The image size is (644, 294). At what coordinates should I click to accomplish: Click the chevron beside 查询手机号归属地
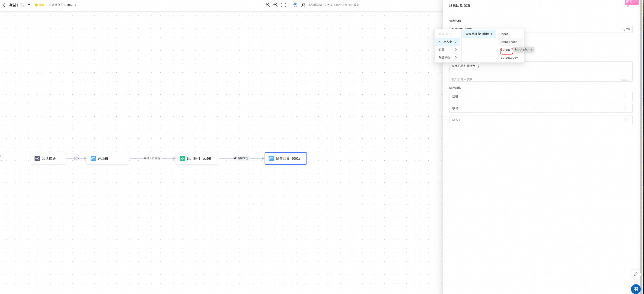(491, 34)
